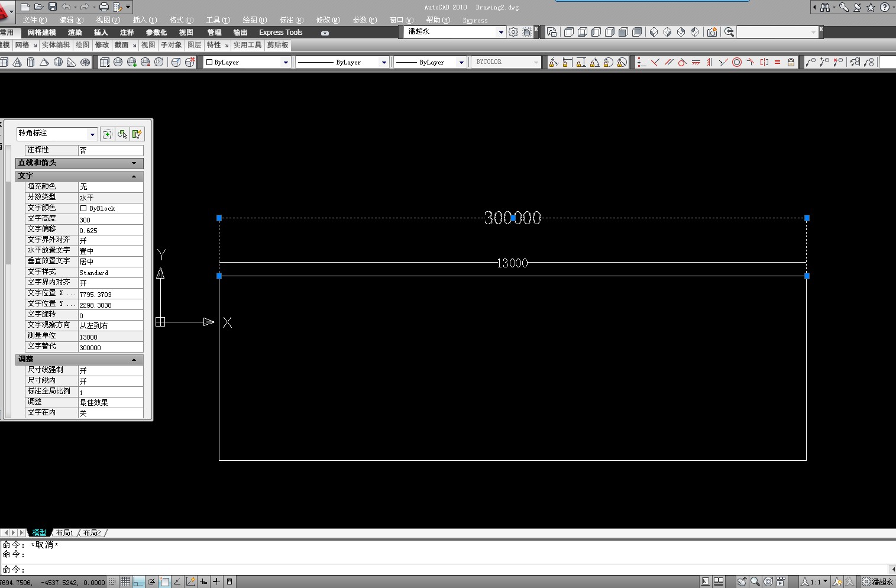Click the parallel geometric constraint icon
Screen dimensions: 896x588
click(x=668, y=62)
